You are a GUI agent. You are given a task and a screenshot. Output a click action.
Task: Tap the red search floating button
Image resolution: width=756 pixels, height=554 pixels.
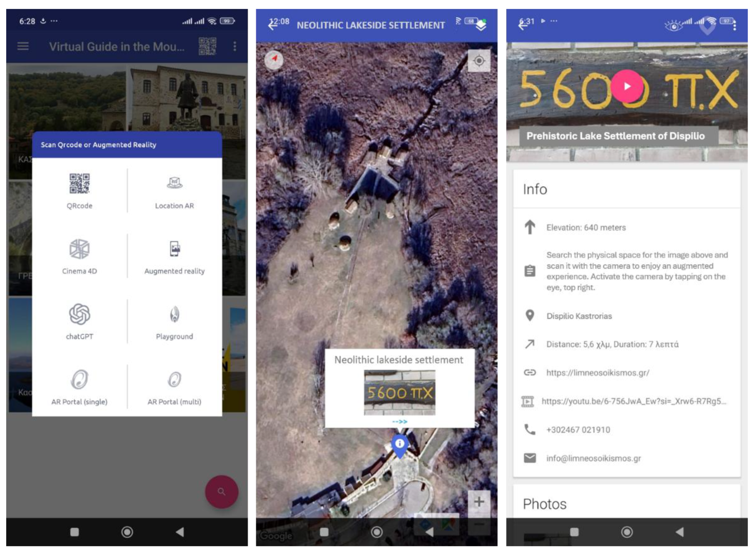coord(221,492)
